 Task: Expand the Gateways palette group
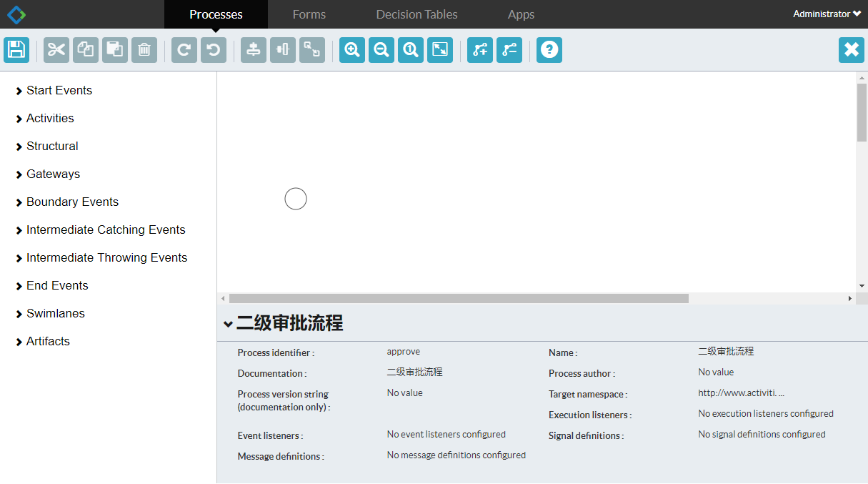(x=53, y=174)
